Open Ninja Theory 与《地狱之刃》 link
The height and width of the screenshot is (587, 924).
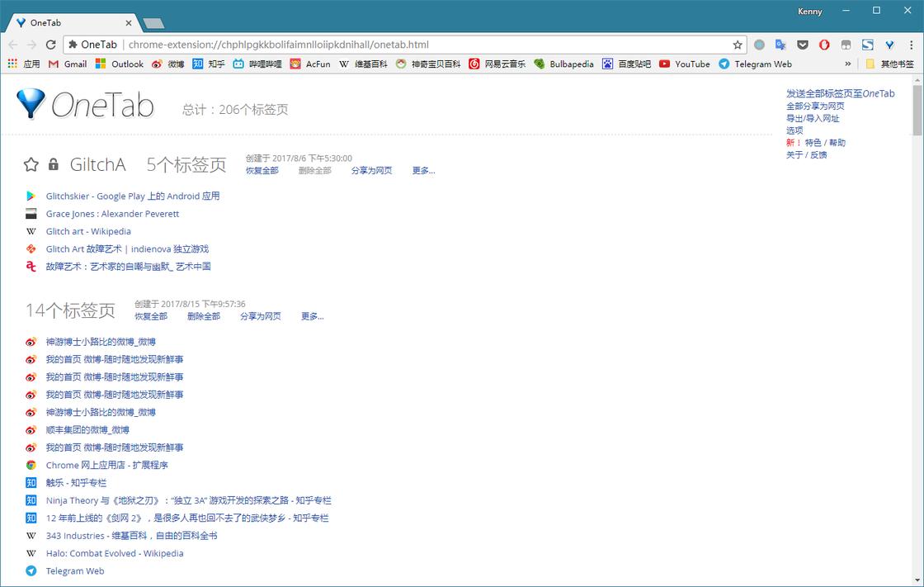point(189,500)
